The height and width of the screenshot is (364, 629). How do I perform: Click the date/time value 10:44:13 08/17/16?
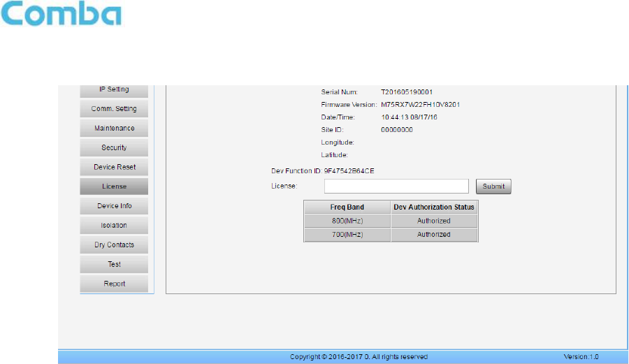click(409, 117)
